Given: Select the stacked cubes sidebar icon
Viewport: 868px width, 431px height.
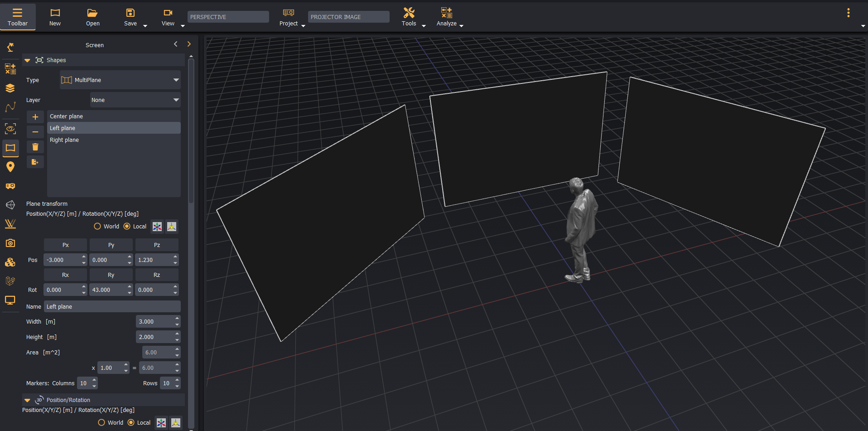Looking at the screenshot, I should coord(10,262).
